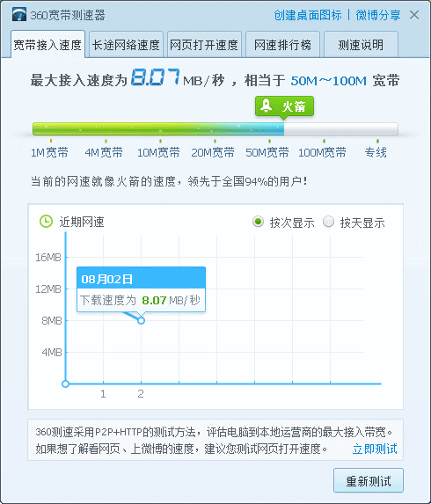Click the large 8.07 speed value

click(x=155, y=77)
